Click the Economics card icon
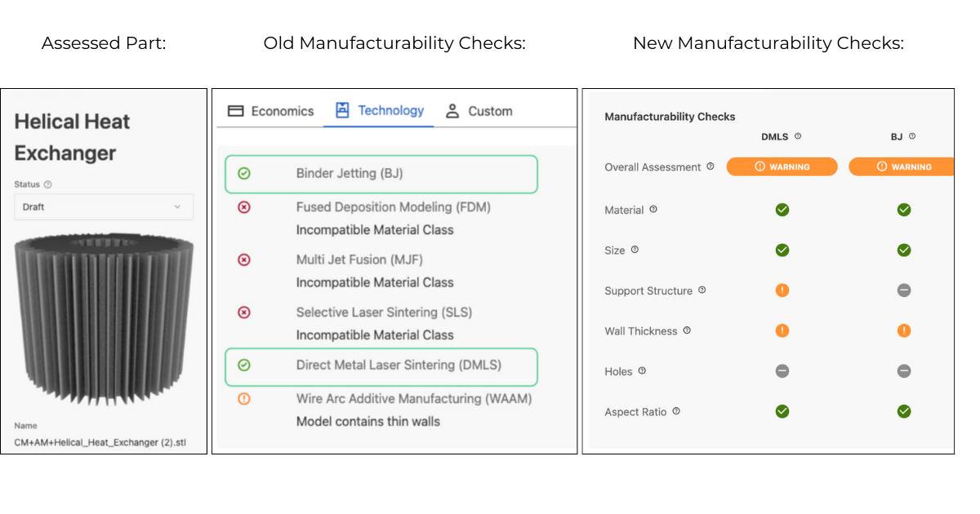This screenshot has height=514, width=980. tap(236, 111)
